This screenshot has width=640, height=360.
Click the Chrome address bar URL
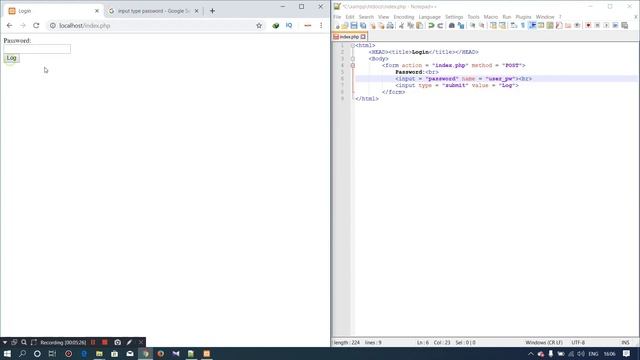click(x=84, y=25)
